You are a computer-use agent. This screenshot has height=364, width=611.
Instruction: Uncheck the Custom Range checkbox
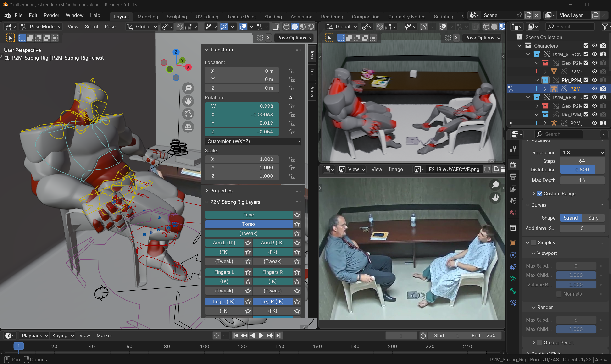tap(540, 194)
